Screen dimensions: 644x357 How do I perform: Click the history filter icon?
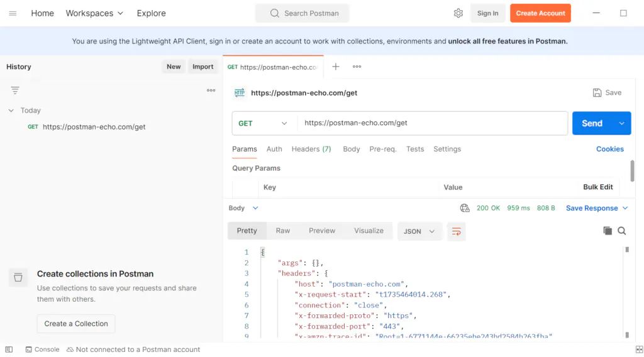pos(15,91)
